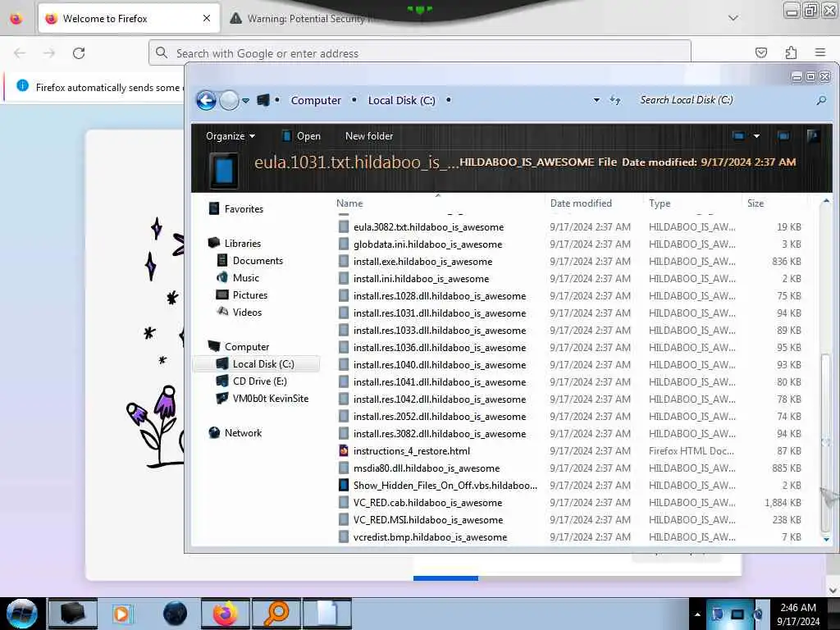Click Open in the Explorer toolbar

coord(301,136)
